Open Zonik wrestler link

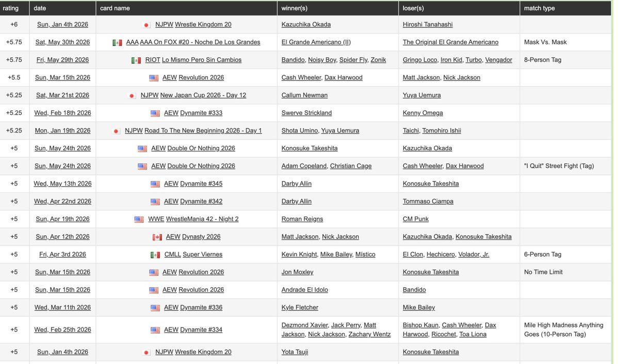pos(378,60)
